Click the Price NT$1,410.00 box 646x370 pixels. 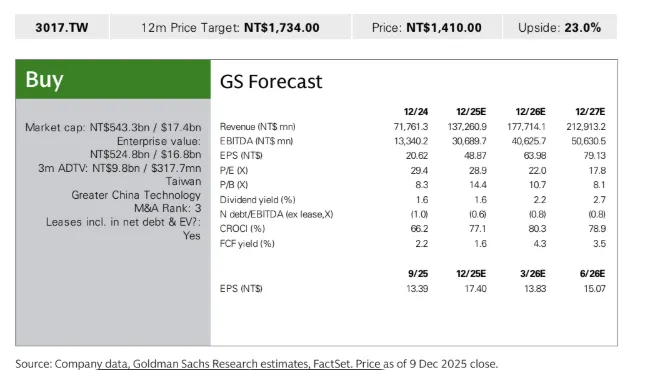click(427, 27)
